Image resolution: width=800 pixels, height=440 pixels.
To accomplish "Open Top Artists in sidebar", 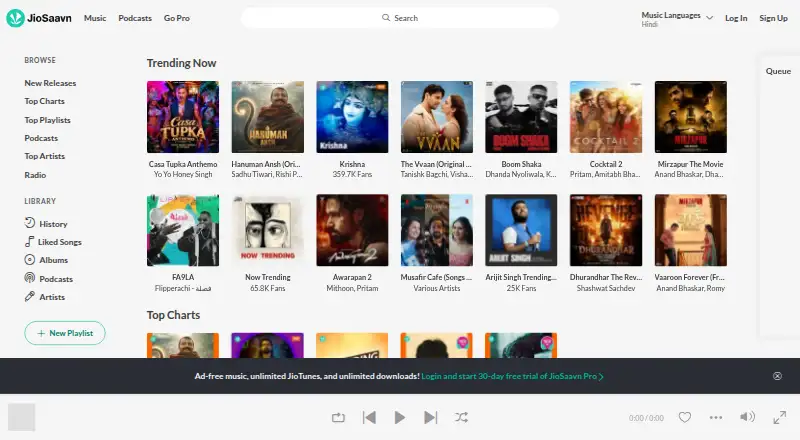I will (x=44, y=156).
